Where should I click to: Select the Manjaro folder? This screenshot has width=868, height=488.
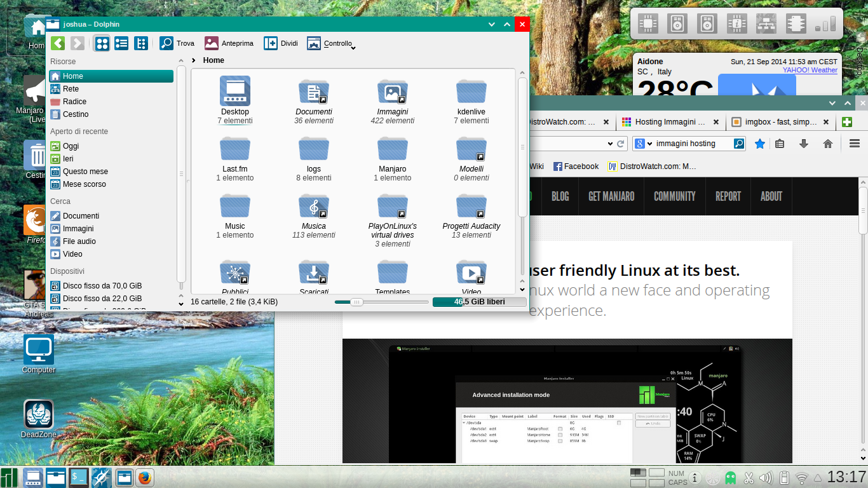393,149
